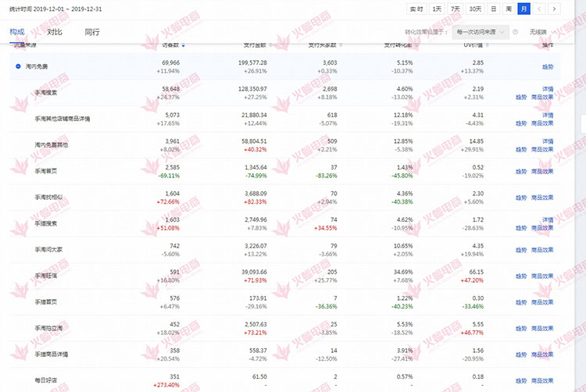This screenshot has height=392, width=586.
Task: Go to next period arrow
Action: pos(554,9)
